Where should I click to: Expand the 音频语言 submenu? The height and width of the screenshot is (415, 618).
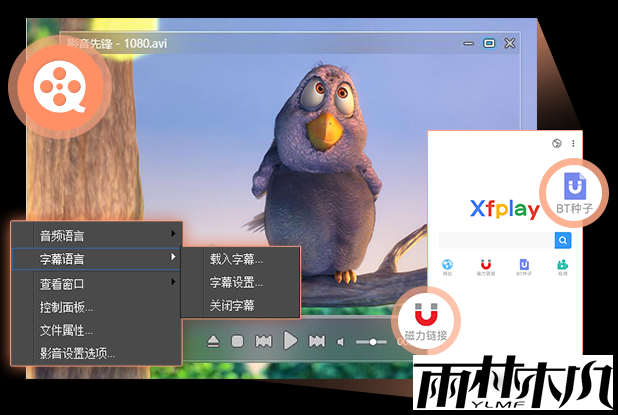click(x=96, y=236)
